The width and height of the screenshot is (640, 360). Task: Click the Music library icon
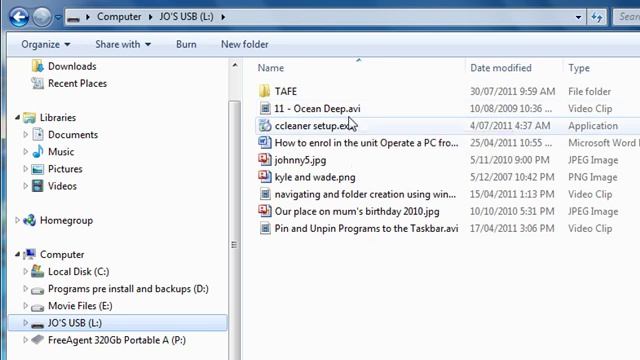coord(38,151)
